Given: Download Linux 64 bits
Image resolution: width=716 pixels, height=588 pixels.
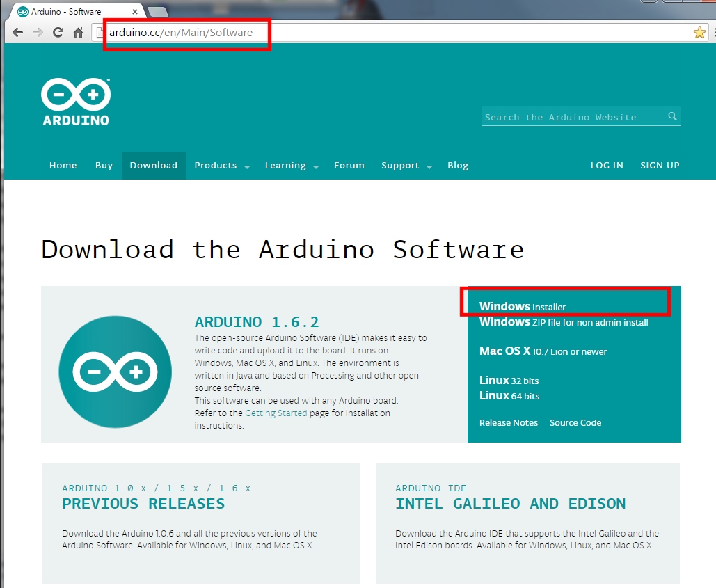Looking at the screenshot, I should click(x=509, y=396).
